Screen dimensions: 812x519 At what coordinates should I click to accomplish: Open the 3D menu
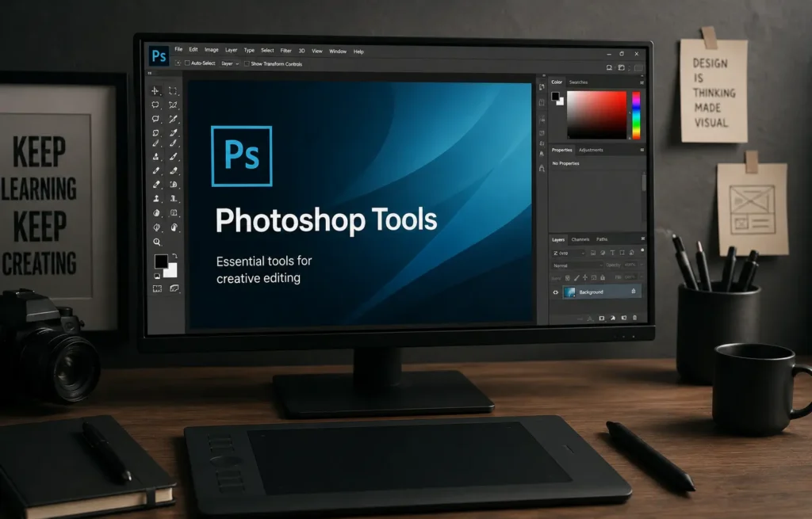pos(301,51)
